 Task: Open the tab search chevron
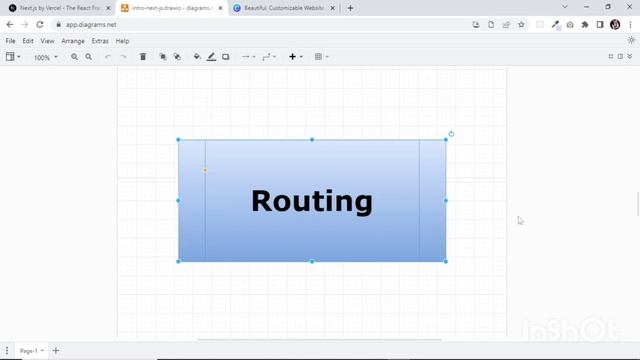(x=565, y=7)
